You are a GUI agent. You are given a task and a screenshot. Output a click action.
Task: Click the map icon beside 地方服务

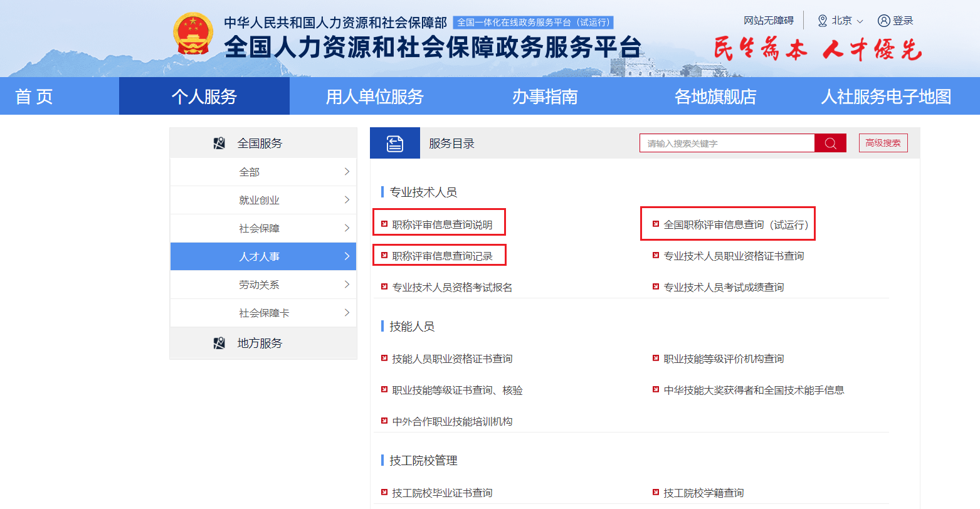coord(219,344)
